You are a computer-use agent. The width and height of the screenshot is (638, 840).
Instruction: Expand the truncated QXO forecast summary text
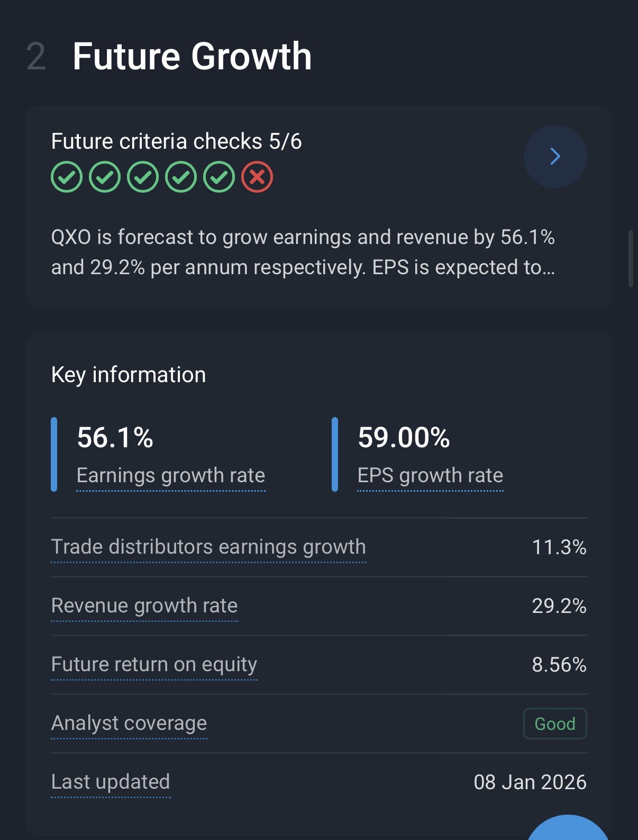pyautogui.click(x=303, y=252)
